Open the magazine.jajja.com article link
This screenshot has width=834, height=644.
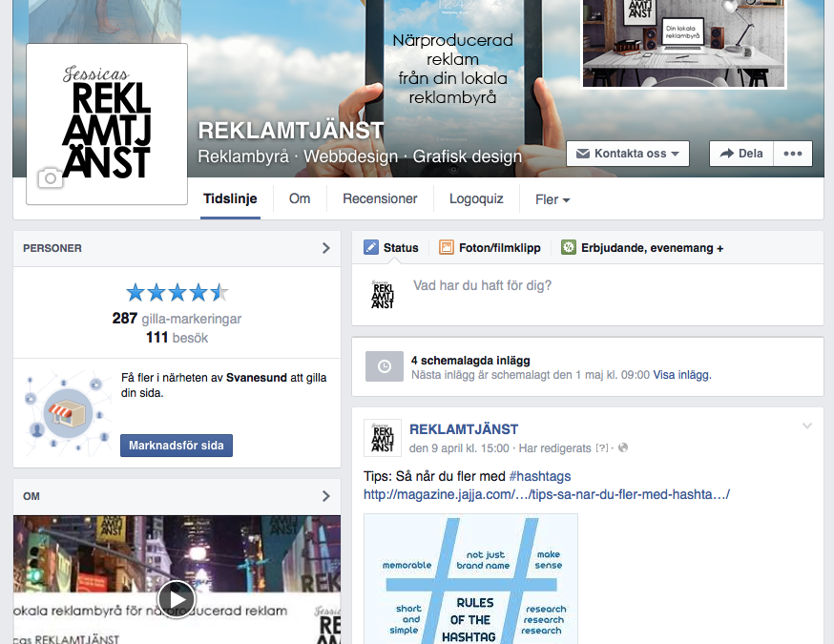(x=547, y=494)
